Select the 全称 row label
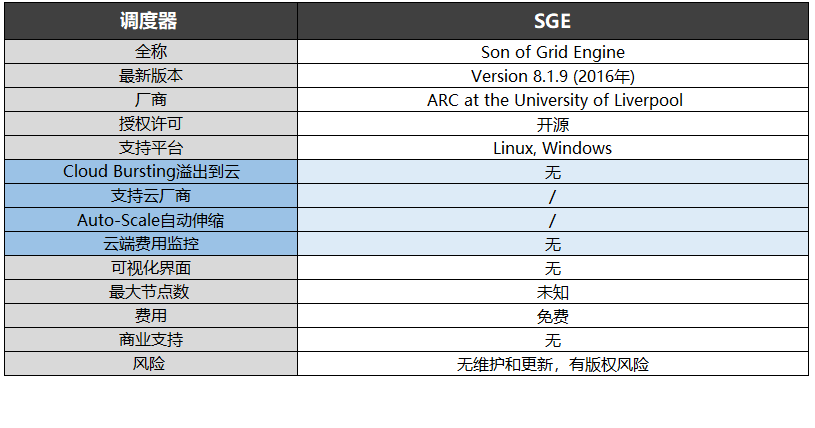This screenshot has height=428, width=815. (x=150, y=52)
